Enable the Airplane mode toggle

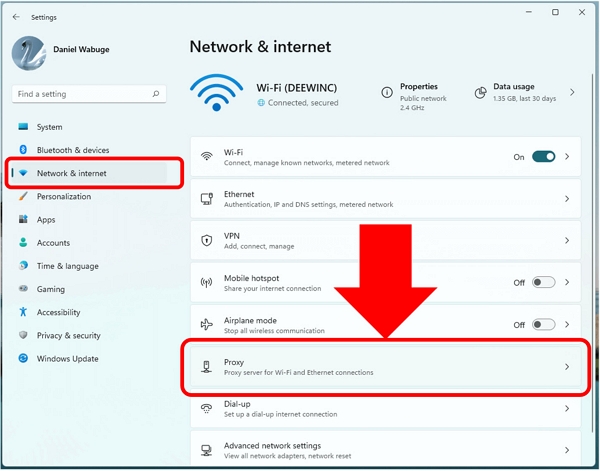(543, 324)
